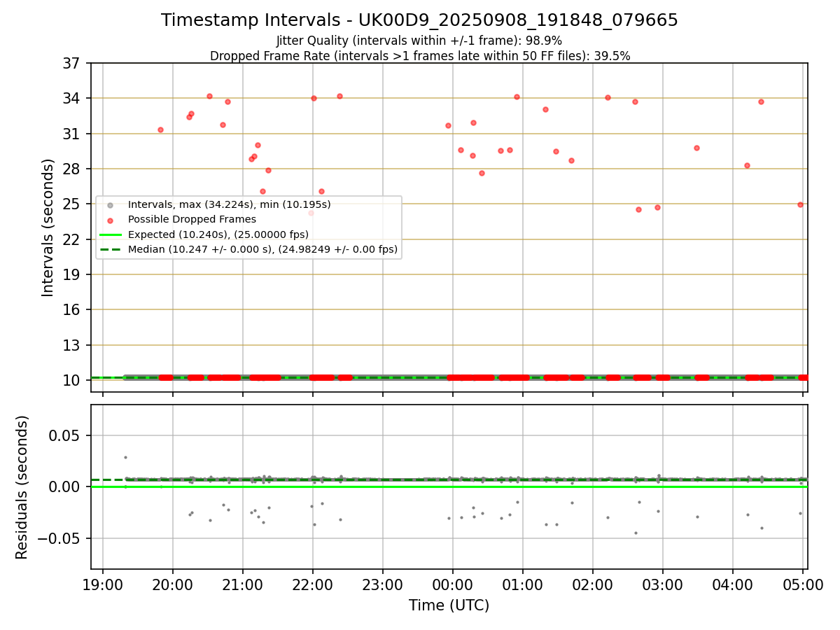Click the "23:00" x-axis tick label
840x630 pixels.
383,584
